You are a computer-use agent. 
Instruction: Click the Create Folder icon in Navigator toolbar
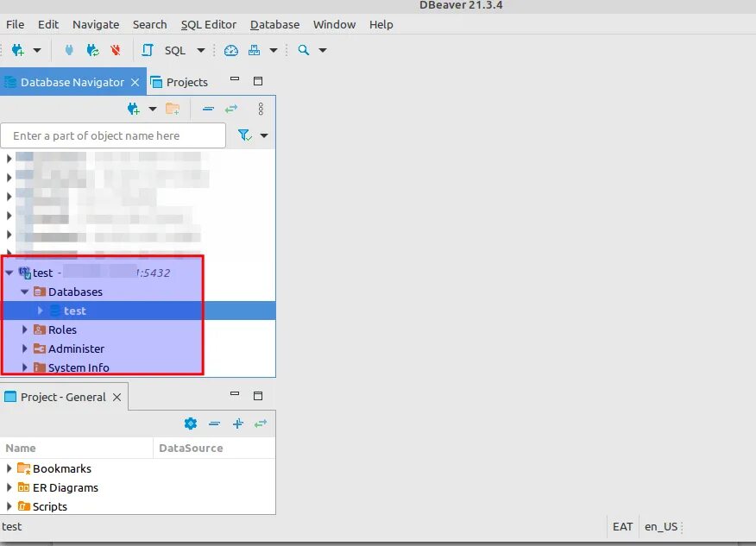coord(173,109)
